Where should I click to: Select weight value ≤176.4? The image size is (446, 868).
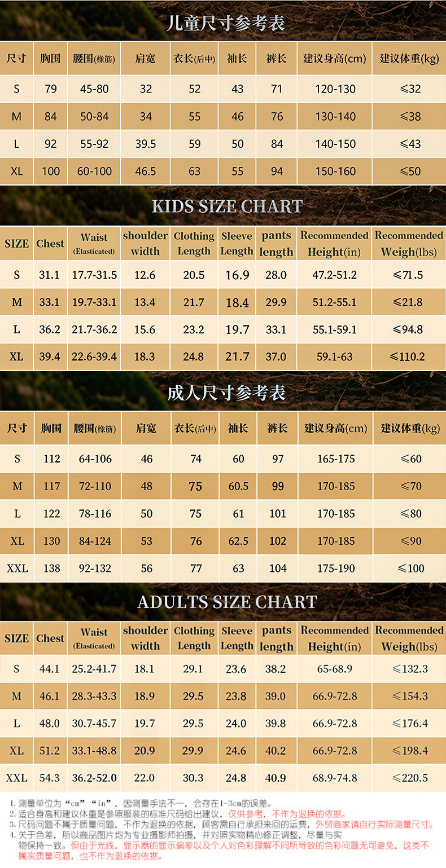(410, 723)
